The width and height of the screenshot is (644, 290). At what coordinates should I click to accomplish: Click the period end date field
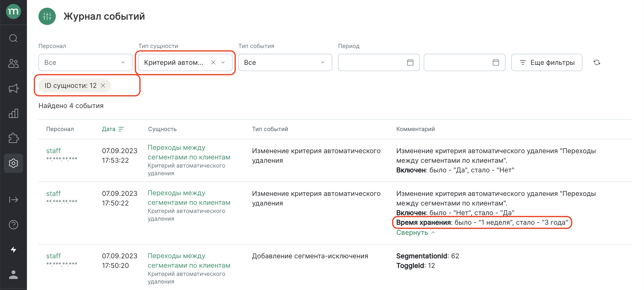[x=465, y=62]
